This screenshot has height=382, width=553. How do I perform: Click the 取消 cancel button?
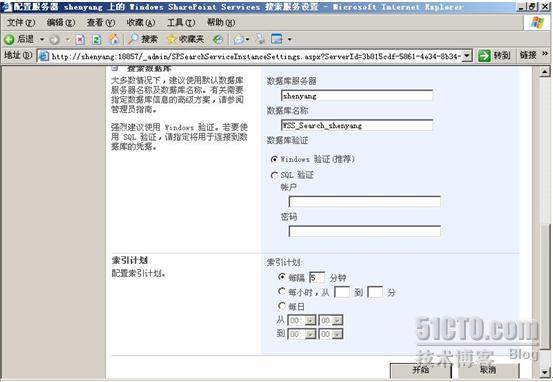[x=488, y=371]
